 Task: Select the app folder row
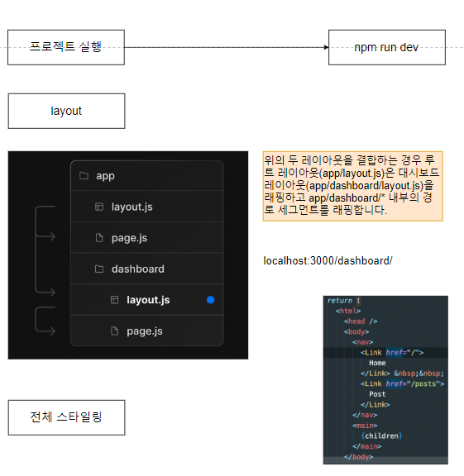click(x=146, y=176)
